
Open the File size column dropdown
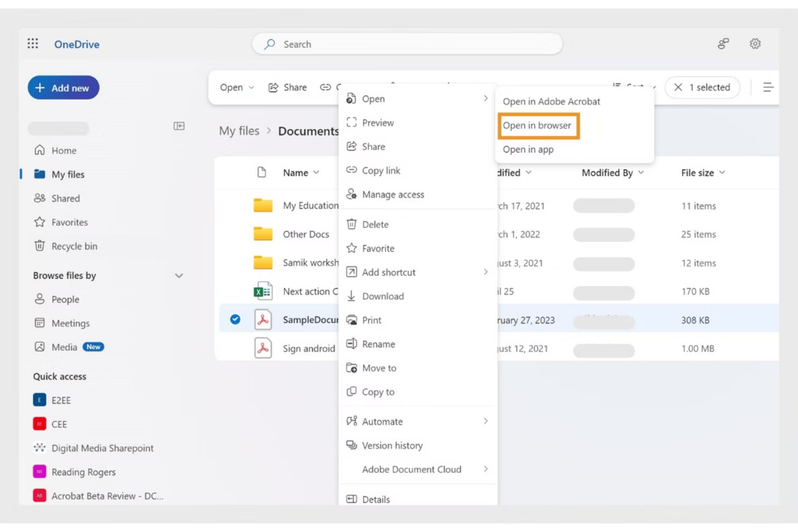point(703,172)
